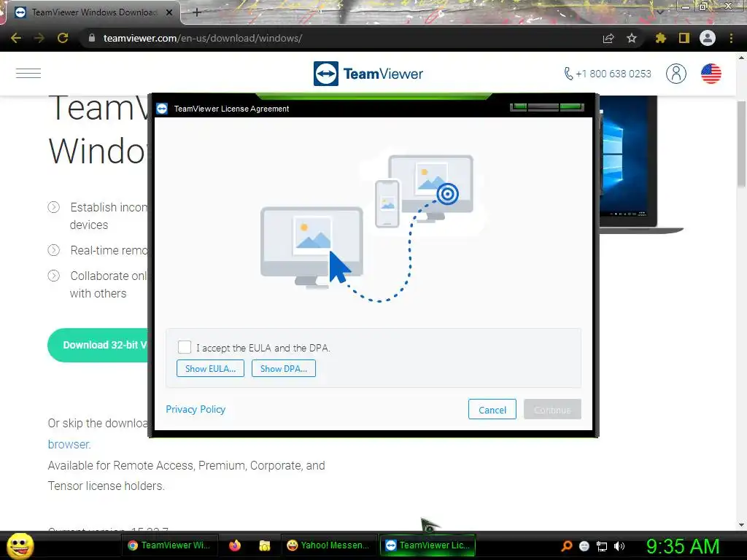Follow the 'browser.' link below download

[x=69, y=444]
